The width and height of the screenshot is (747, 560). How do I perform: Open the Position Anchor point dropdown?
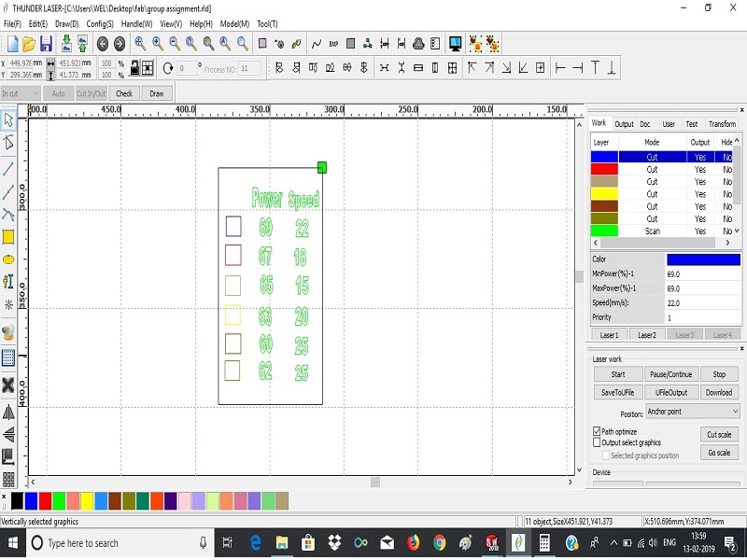pos(693,412)
